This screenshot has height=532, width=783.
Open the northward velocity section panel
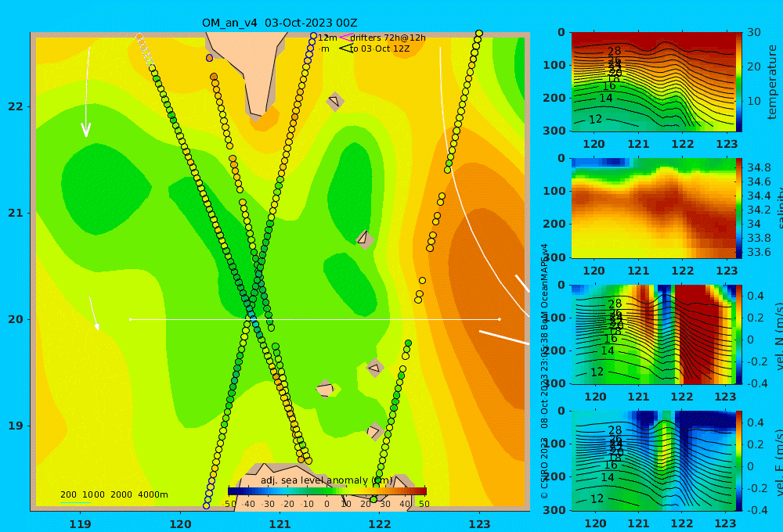pyautogui.click(x=653, y=334)
